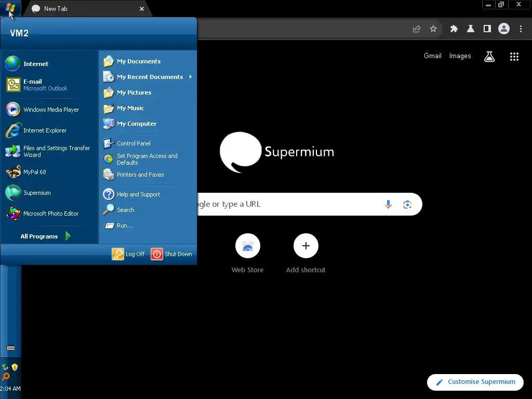Click Customise Supermium button

(x=475, y=382)
